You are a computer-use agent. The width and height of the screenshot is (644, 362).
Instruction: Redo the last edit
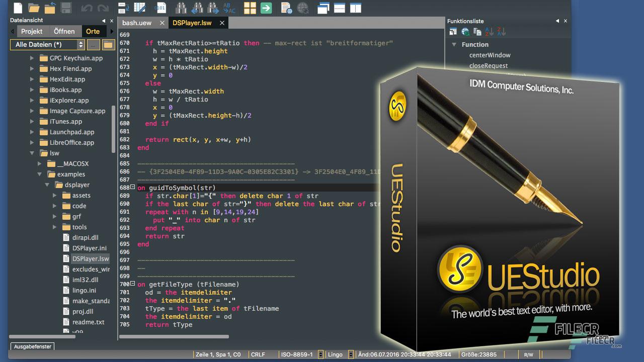[103, 8]
